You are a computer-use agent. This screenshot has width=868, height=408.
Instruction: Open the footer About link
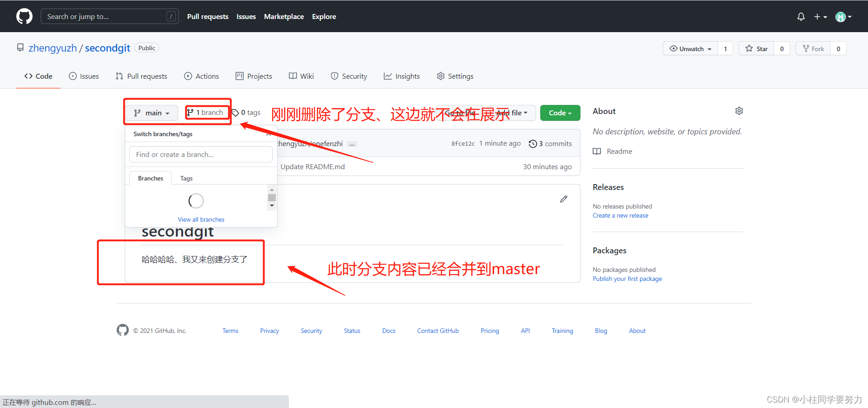click(x=637, y=331)
